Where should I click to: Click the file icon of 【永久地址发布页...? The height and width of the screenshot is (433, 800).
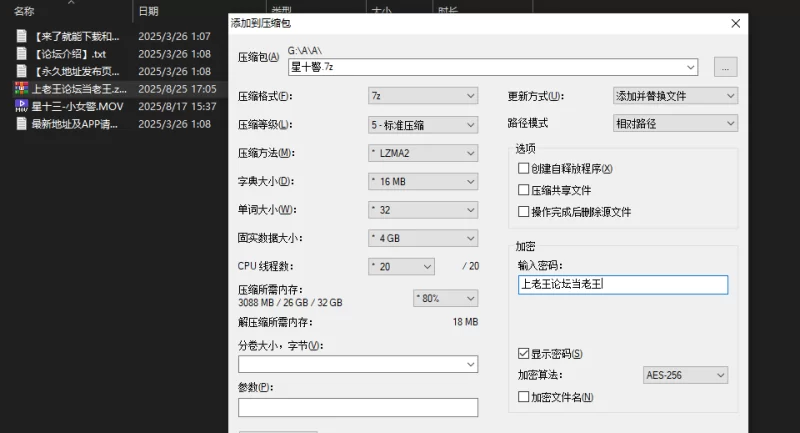click(x=21, y=71)
